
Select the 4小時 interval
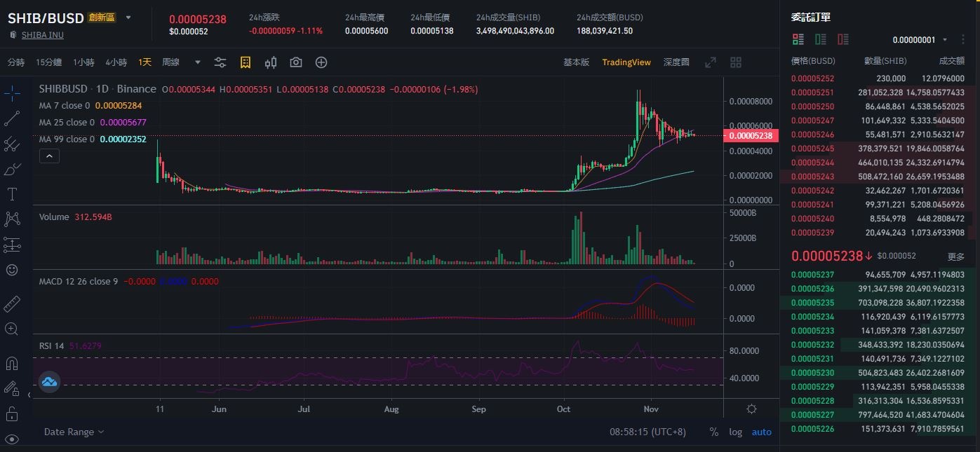[x=116, y=62]
